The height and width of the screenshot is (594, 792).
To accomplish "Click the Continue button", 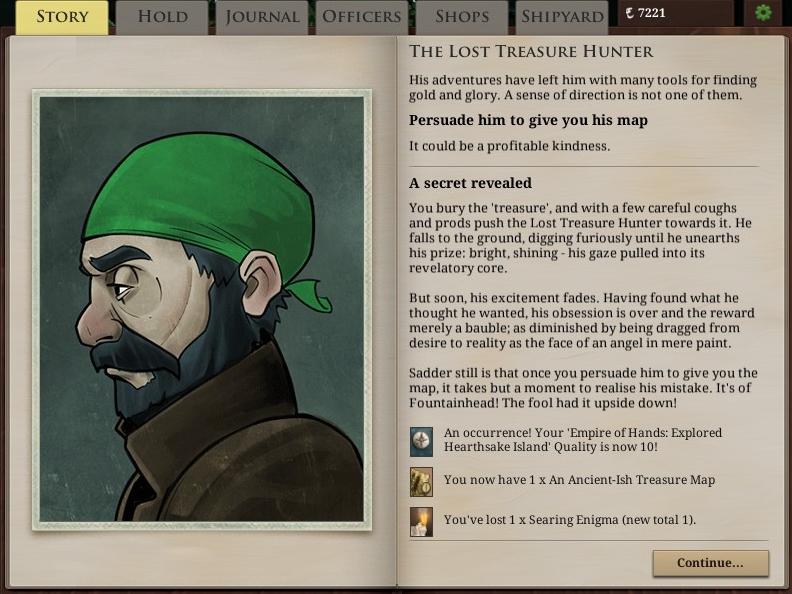I will [x=710, y=563].
